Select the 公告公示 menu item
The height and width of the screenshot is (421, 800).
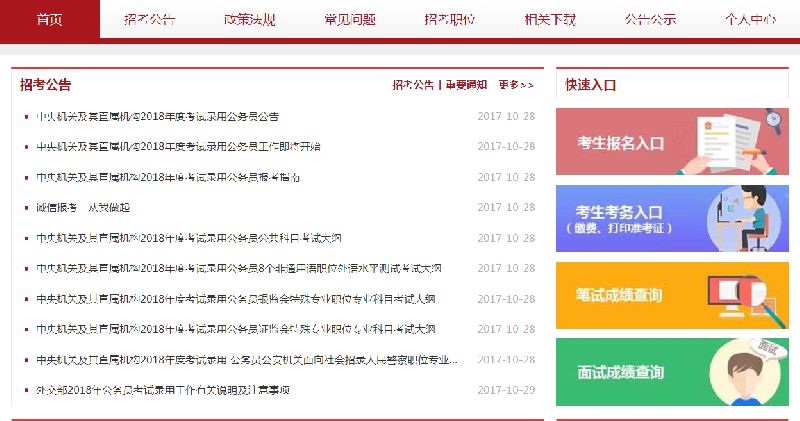649,20
